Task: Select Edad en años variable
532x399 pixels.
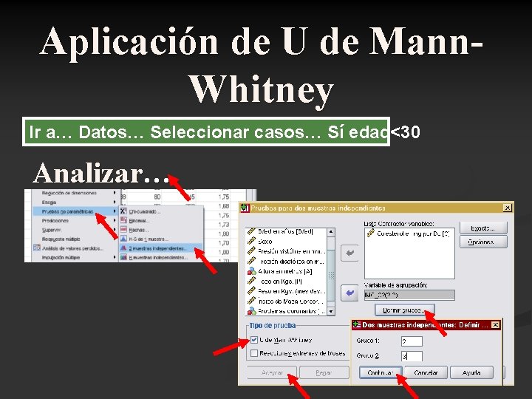Action: coord(286,232)
